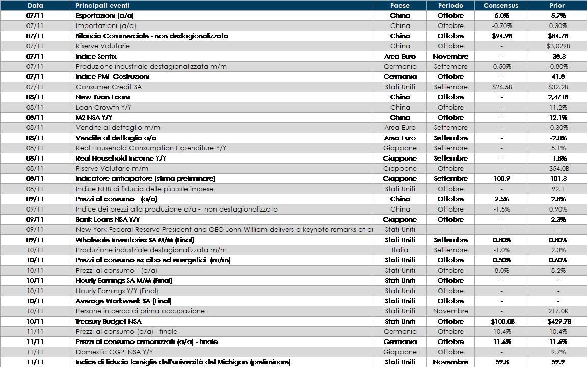Select the $26.5B consensus value
The height and width of the screenshot is (368, 588).
[501, 87]
